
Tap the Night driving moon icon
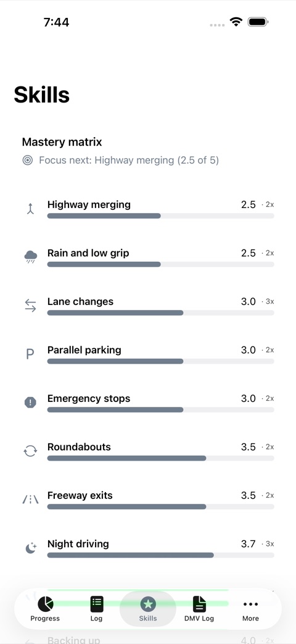[x=31, y=548]
